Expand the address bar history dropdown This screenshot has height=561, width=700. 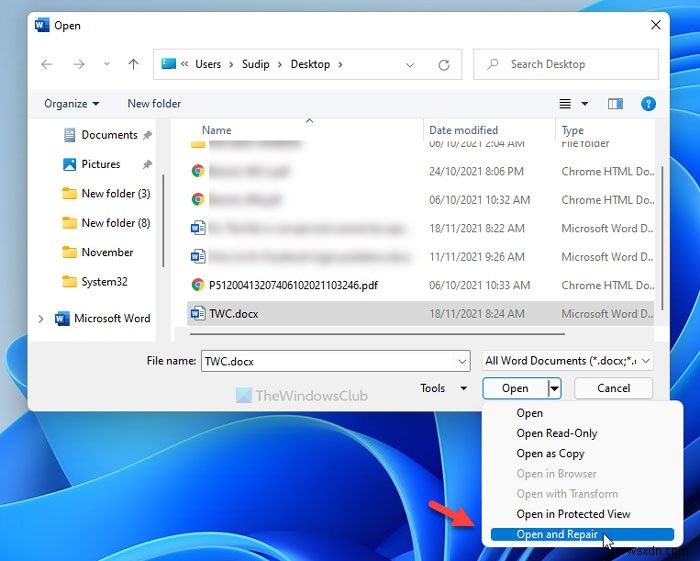pyautogui.click(x=410, y=65)
